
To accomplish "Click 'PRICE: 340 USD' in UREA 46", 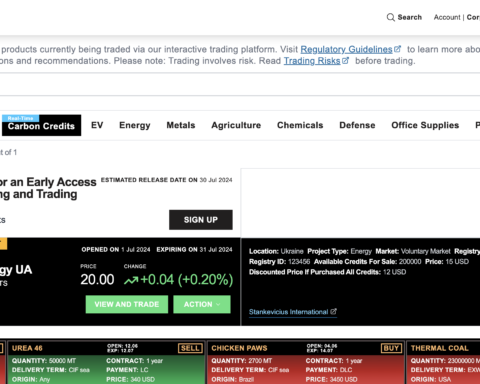I will pos(130,379).
